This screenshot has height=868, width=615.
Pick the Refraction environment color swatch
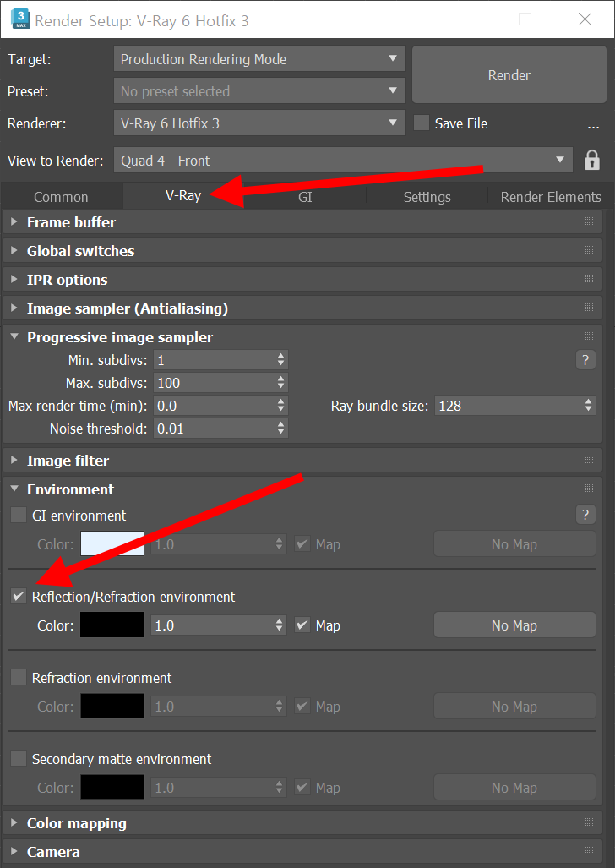[112, 707]
